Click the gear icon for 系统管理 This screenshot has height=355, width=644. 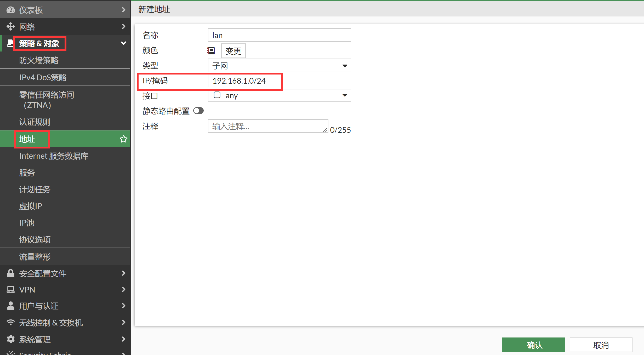pyautogui.click(x=10, y=339)
